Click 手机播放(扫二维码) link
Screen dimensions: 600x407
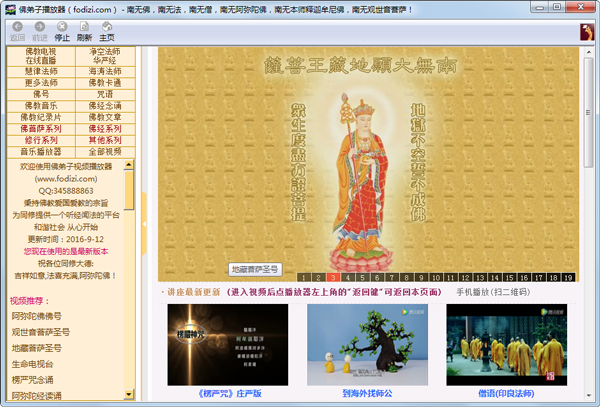[x=493, y=292]
